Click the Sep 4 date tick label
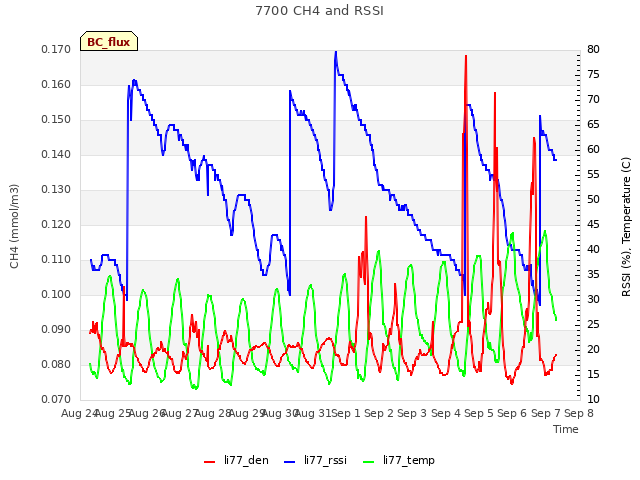The height and width of the screenshot is (480, 640). click(x=446, y=413)
